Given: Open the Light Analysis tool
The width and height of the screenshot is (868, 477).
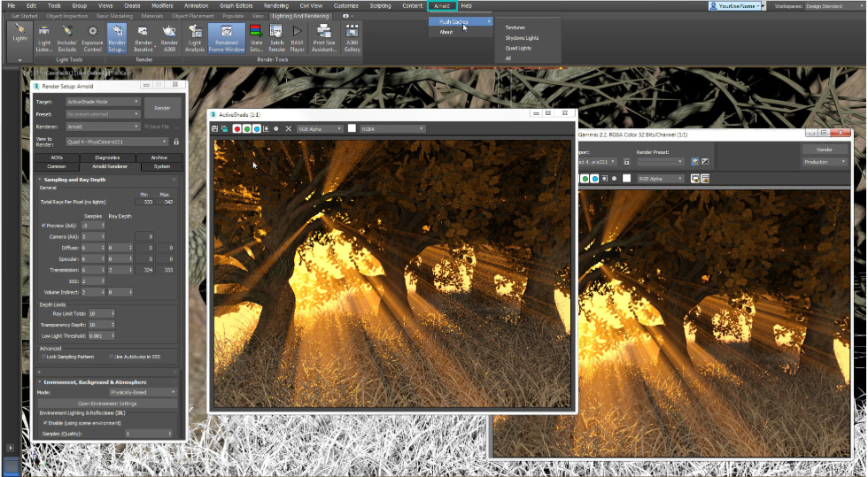Looking at the screenshot, I should tap(195, 38).
